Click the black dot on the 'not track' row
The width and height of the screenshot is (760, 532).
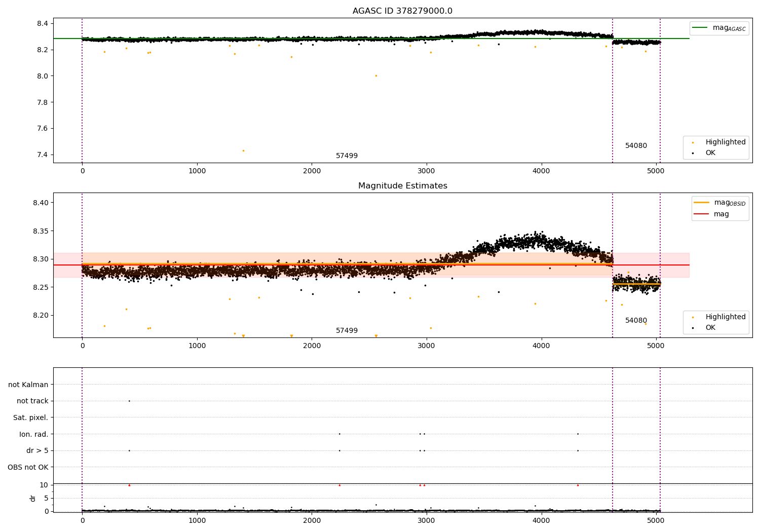click(129, 401)
